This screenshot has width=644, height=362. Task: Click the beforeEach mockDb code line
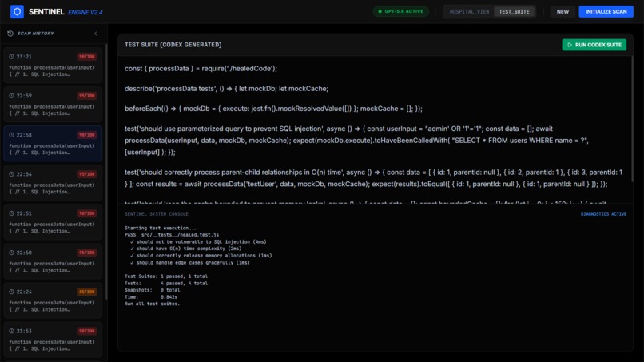coord(273,109)
